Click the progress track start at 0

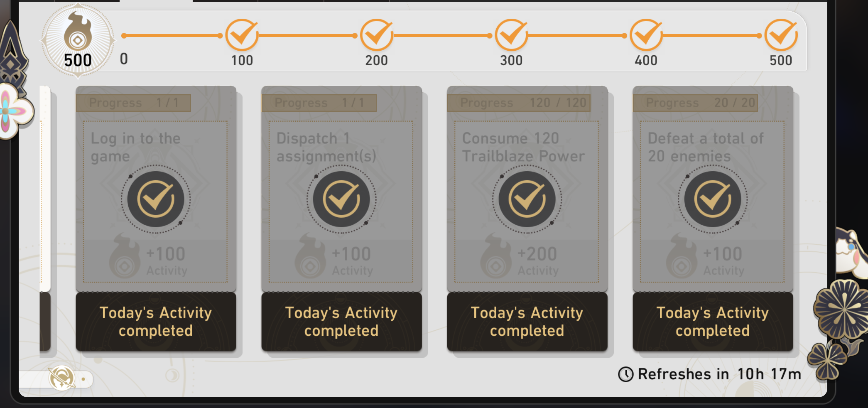tap(124, 36)
